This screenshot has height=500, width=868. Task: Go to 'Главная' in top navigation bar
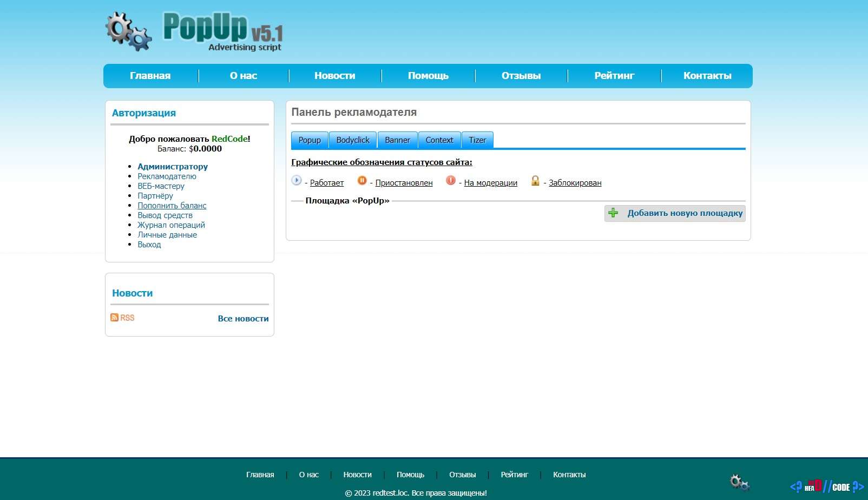coord(150,76)
